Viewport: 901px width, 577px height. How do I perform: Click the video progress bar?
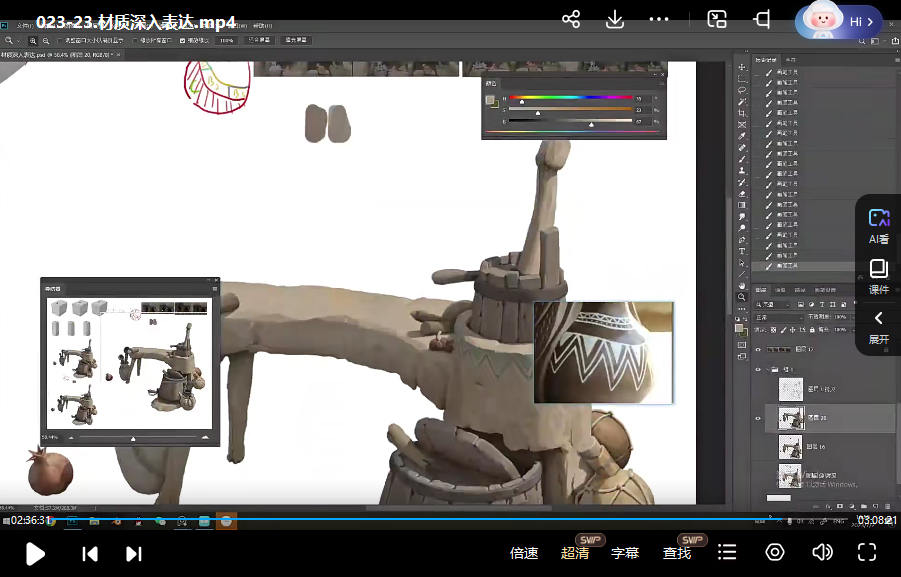coord(450,520)
